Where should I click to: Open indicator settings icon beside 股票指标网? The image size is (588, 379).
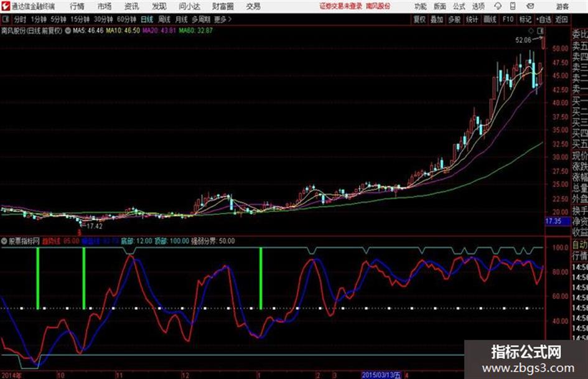point(4,241)
